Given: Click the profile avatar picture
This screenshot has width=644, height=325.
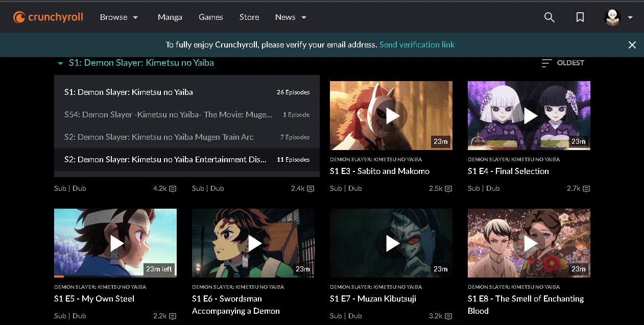Looking at the screenshot, I should [x=612, y=17].
